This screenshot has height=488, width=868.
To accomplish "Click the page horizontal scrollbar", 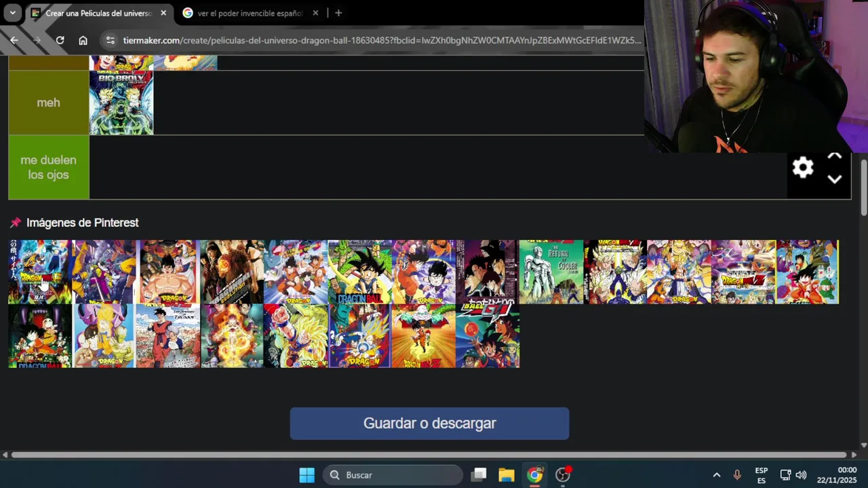I will [x=429, y=455].
